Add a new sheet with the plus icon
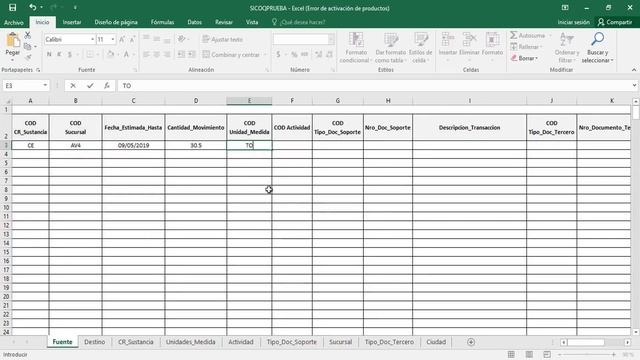The width and height of the screenshot is (640, 360). pyautogui.click(x=471, y=342)
